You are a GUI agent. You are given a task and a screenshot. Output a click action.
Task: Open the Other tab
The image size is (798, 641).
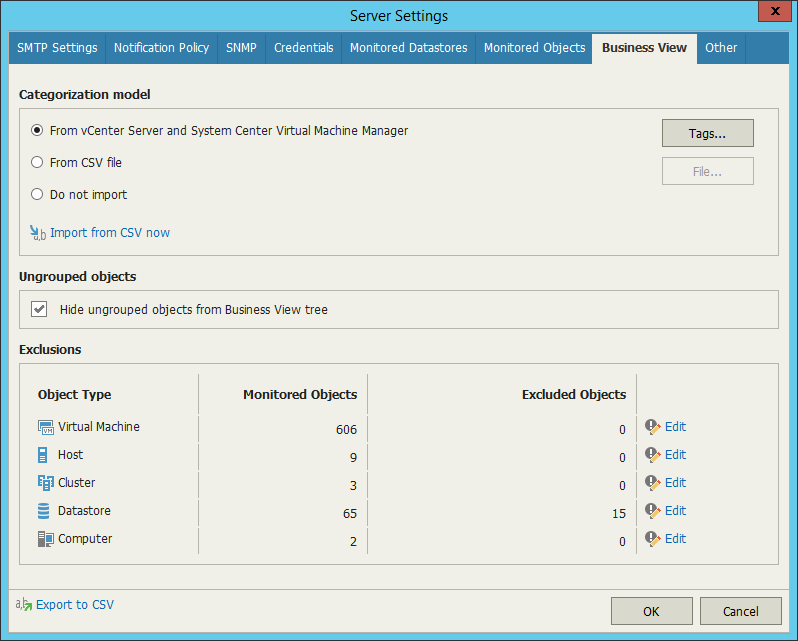(x=721, y=48)
